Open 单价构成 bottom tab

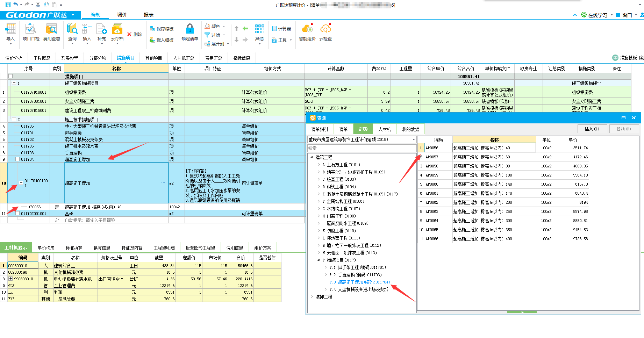tap(46, 247)
